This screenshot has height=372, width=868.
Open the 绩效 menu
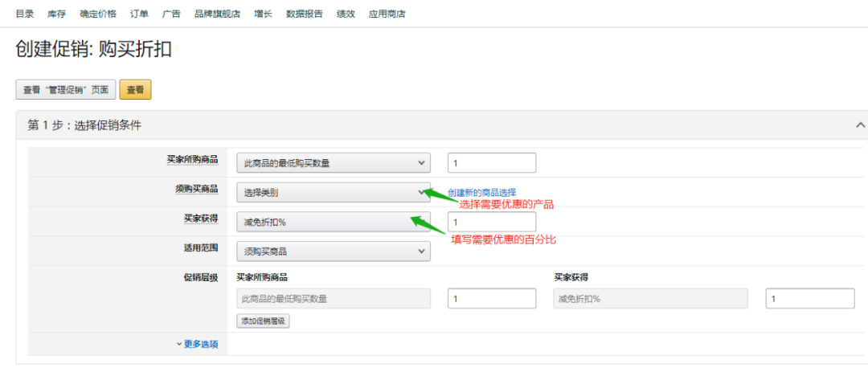click(x=346, y=14)
